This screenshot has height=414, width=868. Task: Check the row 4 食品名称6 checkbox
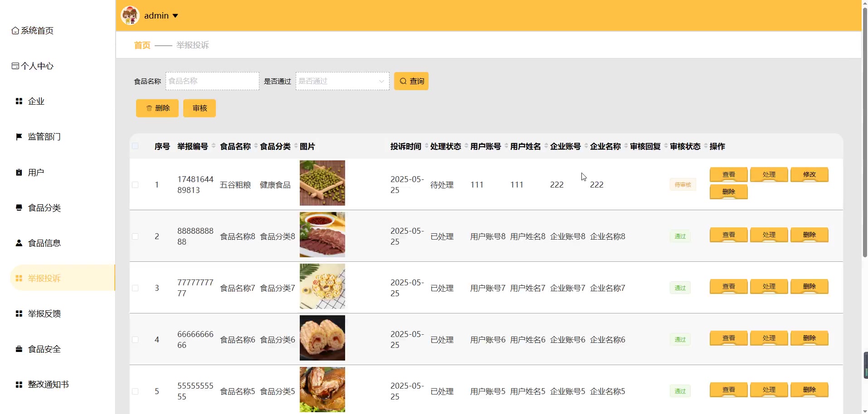(135, 340)
